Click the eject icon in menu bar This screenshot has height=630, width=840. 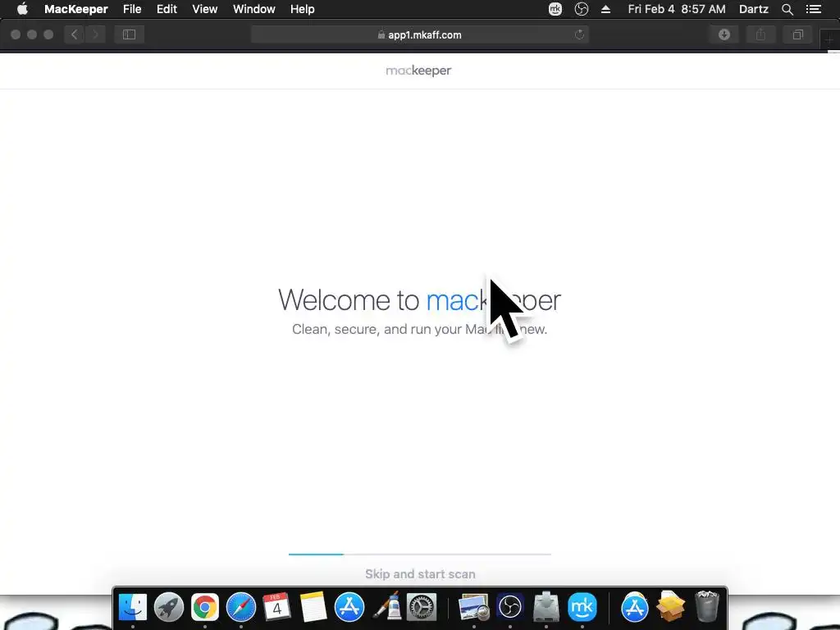pyautogui.click(x=606, y=9)
